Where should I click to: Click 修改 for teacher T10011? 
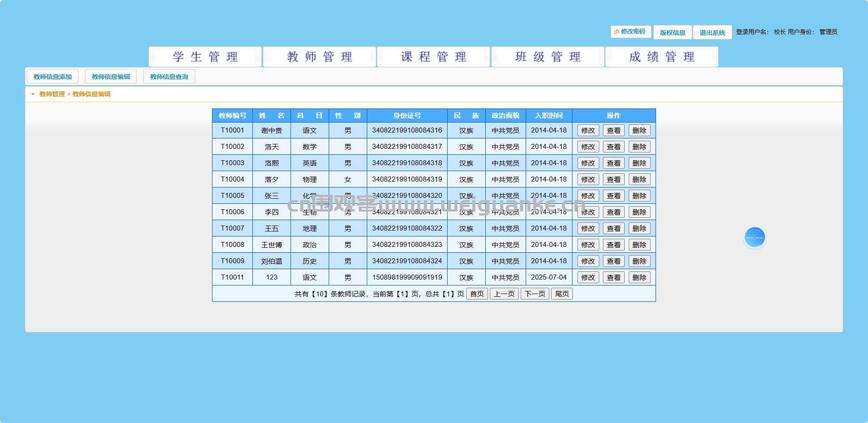pyautogui.click(x=588, y=277)
